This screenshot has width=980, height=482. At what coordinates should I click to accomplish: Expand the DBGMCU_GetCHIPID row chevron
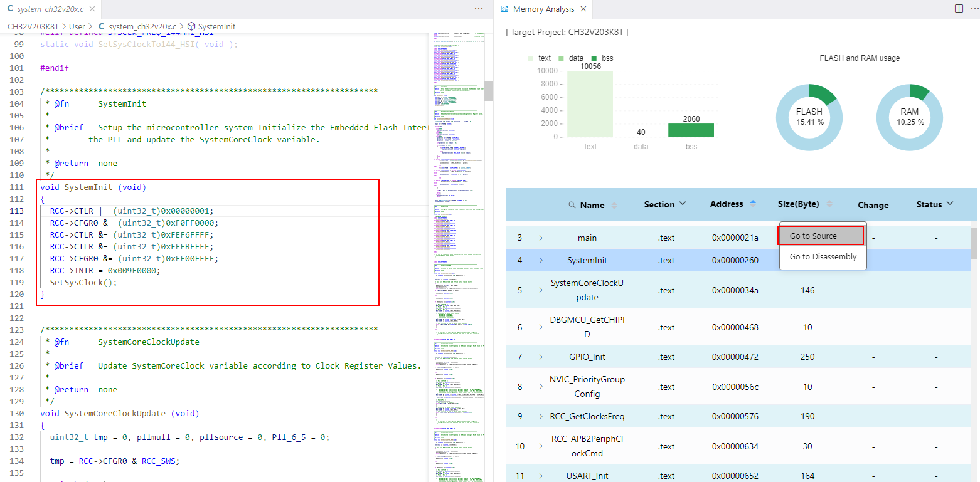(x=541, y=327)
